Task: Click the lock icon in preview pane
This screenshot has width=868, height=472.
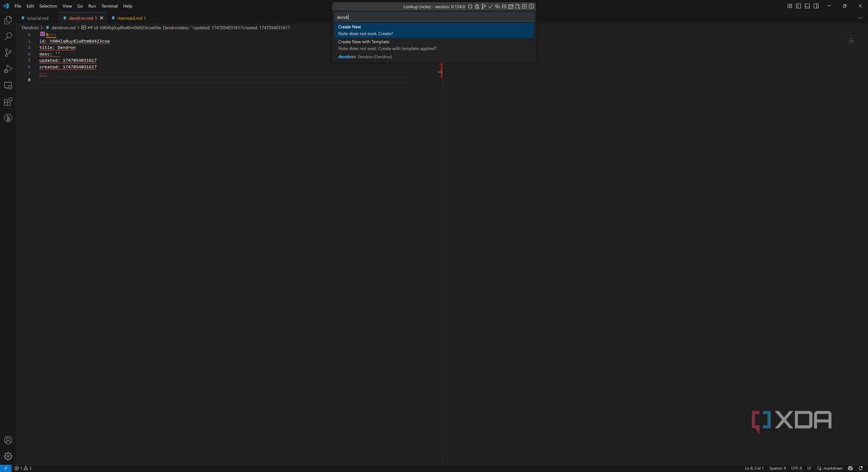Action: 851,40
